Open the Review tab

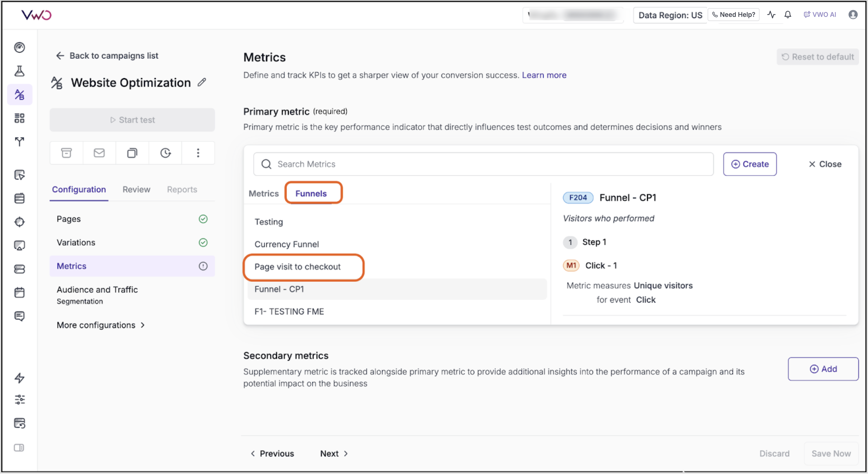(x=136, y=189)
